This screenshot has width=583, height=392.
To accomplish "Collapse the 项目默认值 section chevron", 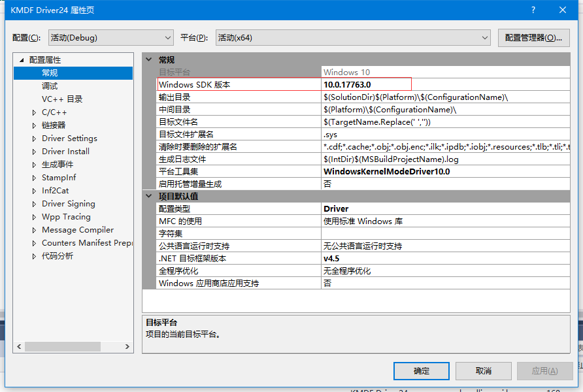I will [149, 196].
